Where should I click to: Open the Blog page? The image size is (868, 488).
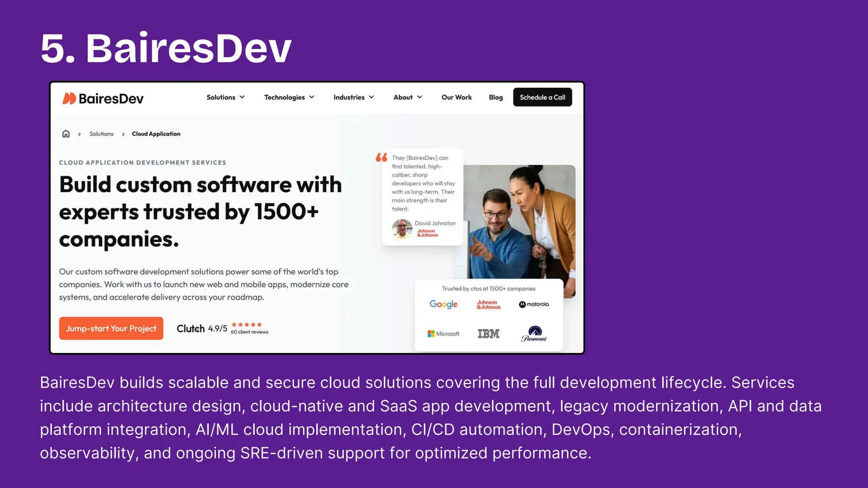496,97
